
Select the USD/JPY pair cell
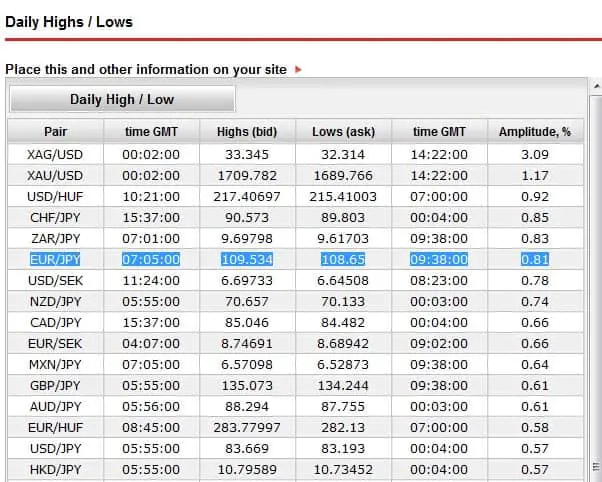55,448
